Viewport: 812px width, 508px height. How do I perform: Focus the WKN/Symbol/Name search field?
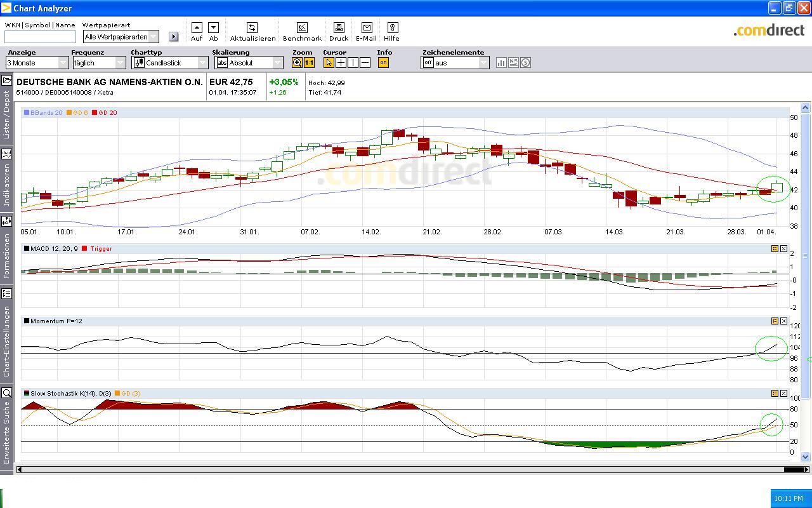pos(40,37)
